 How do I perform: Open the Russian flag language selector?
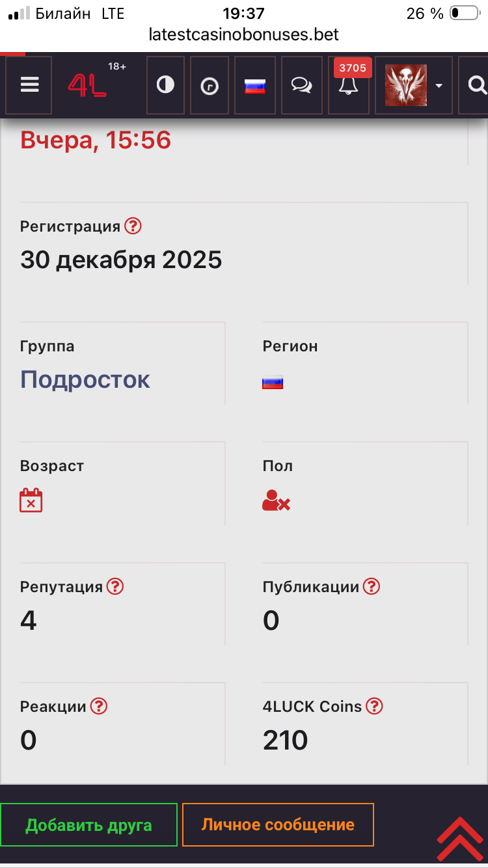coord(254,86)
